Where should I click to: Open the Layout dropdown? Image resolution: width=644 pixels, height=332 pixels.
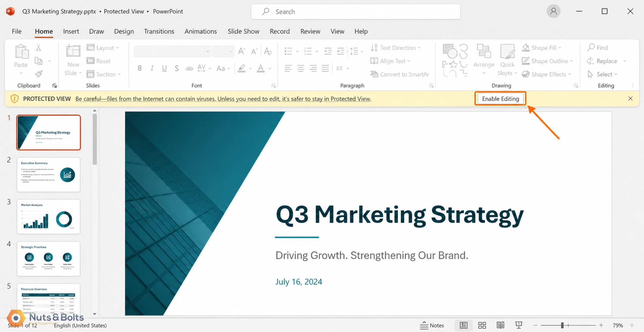coord(103,48)
